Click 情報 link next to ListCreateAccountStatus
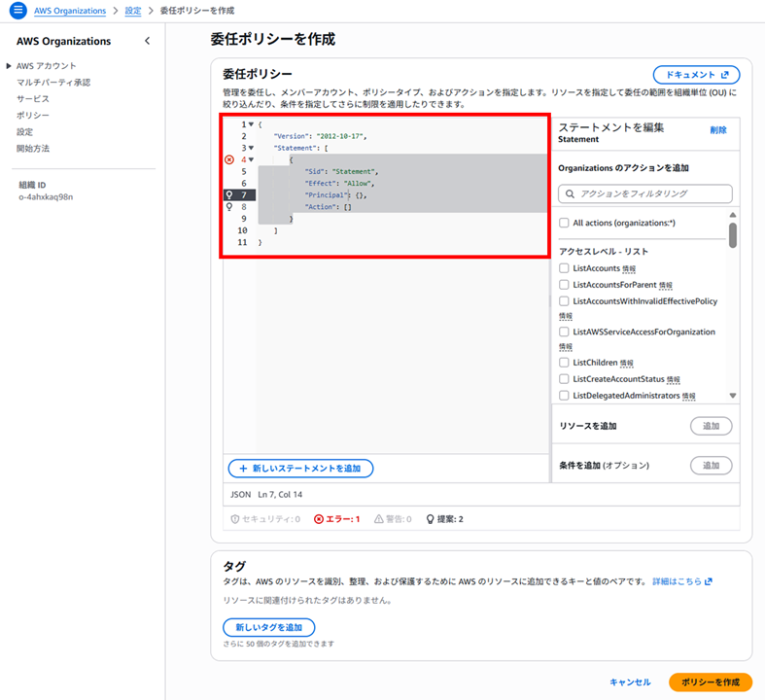This screenshot has height=700, width=765. pos(674,379)
